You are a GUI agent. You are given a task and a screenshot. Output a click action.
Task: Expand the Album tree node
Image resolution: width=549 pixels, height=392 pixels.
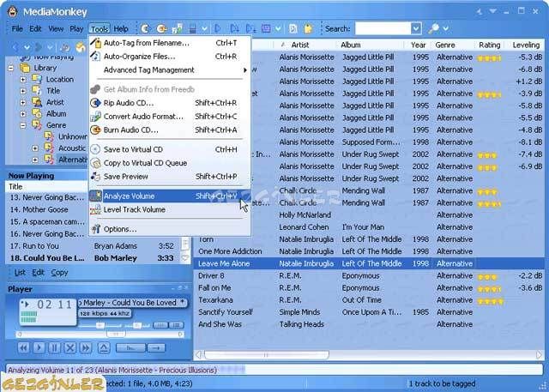click(x=23, y=114)
